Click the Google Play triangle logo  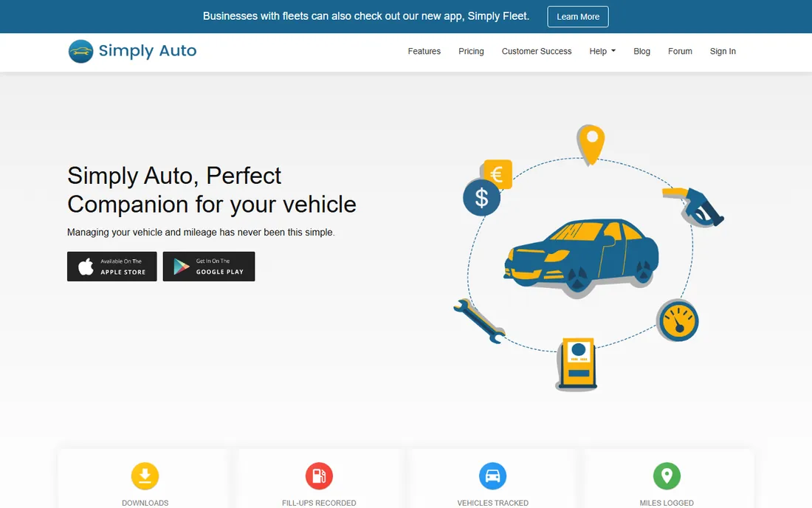[182, 266]
